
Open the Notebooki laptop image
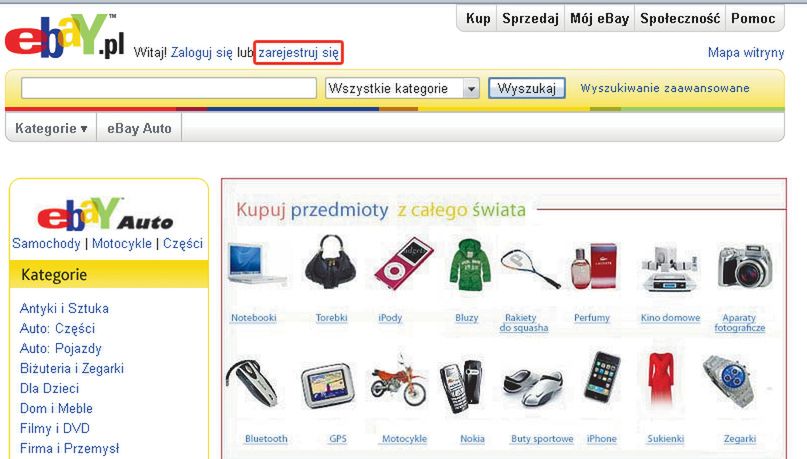pos(257,265)
